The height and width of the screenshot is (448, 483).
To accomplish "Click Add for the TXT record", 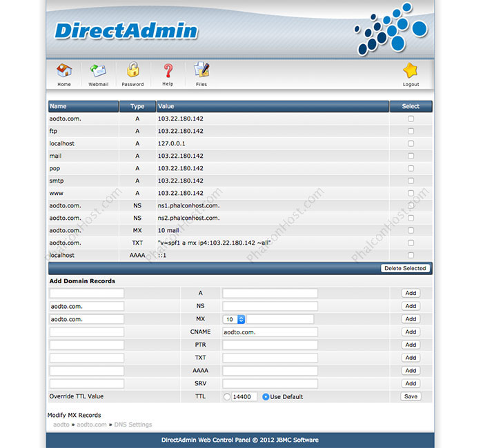I will point(411,358).
